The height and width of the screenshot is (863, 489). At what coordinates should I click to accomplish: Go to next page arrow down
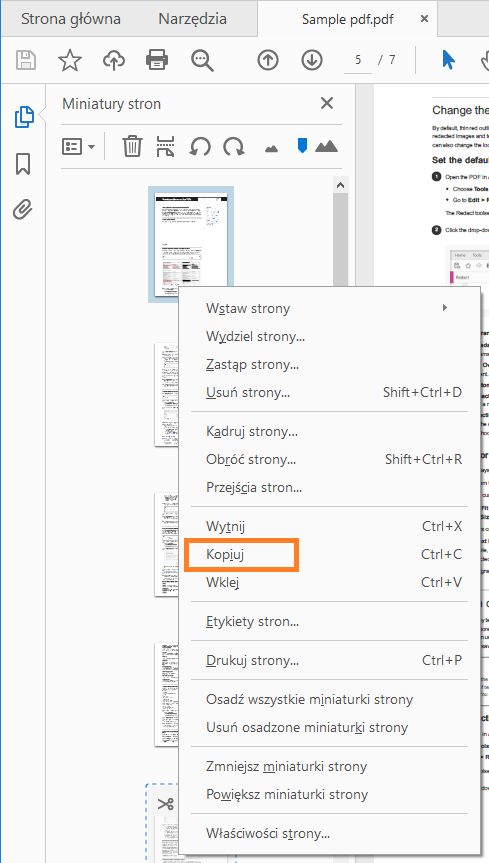pos(312,60)
